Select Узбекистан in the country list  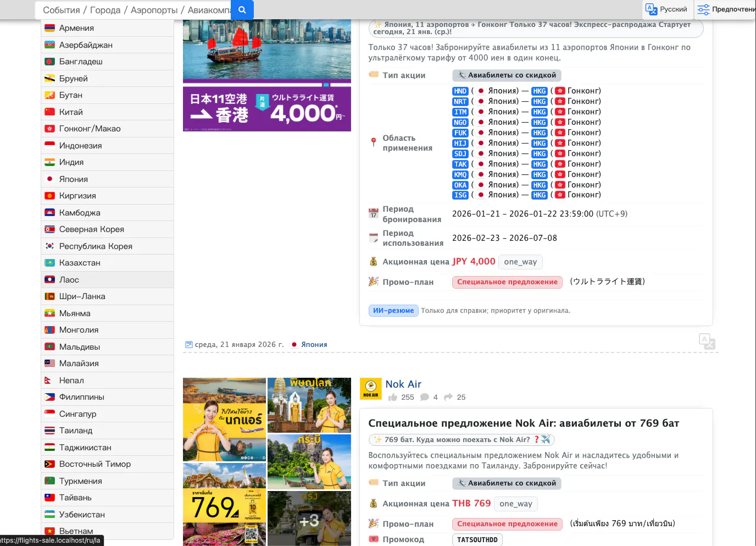point(108,515)
